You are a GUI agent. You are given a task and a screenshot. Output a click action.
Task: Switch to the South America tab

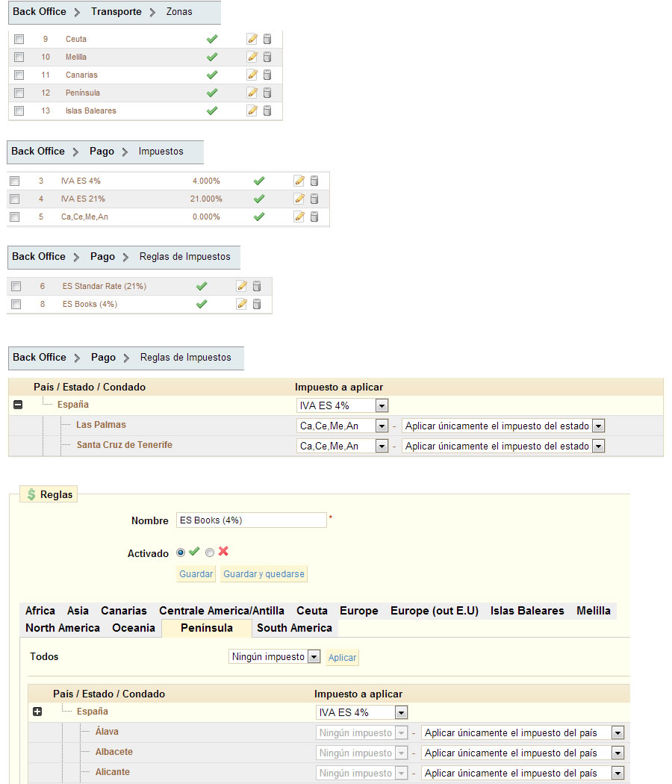click(x=294, y=628)
